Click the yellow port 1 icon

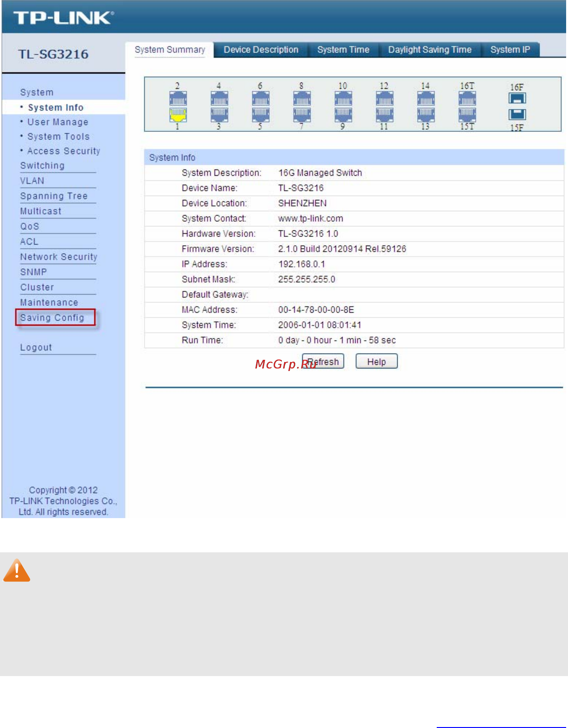tap(178, 115)
